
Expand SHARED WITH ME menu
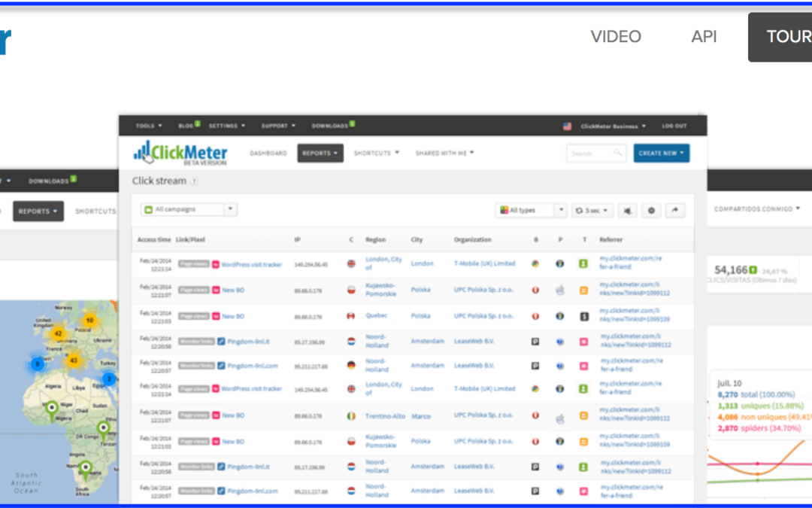(x=444, y=153)
